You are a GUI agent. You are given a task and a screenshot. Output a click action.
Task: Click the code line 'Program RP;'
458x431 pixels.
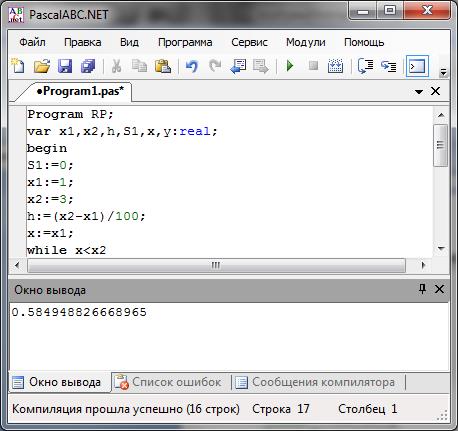tap(70, 114)
